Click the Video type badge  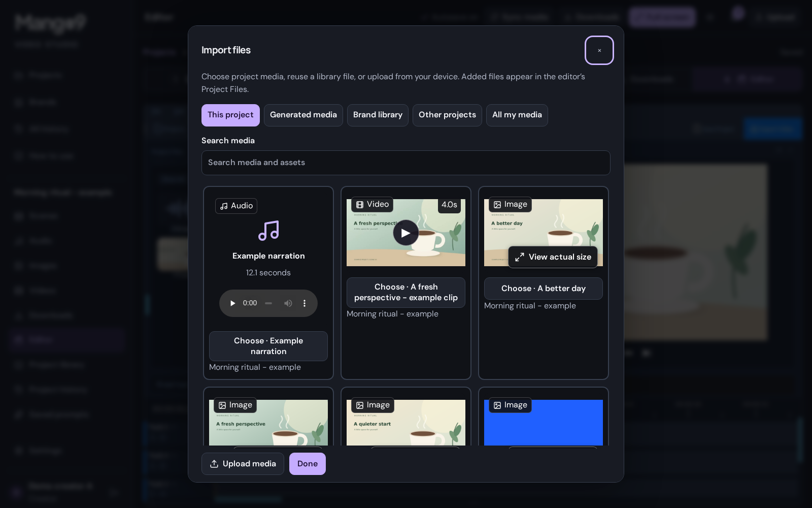[x=373, y=204]
